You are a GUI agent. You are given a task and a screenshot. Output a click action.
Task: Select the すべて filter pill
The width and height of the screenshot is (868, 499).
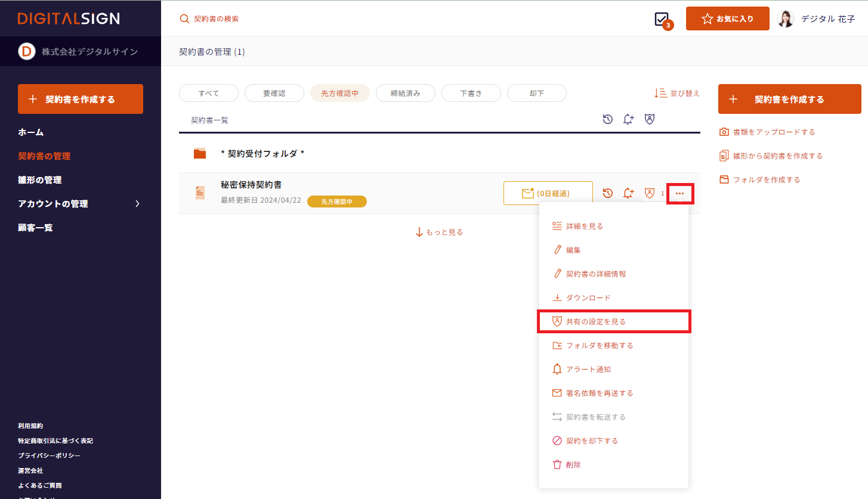click(x=209, y=94)
